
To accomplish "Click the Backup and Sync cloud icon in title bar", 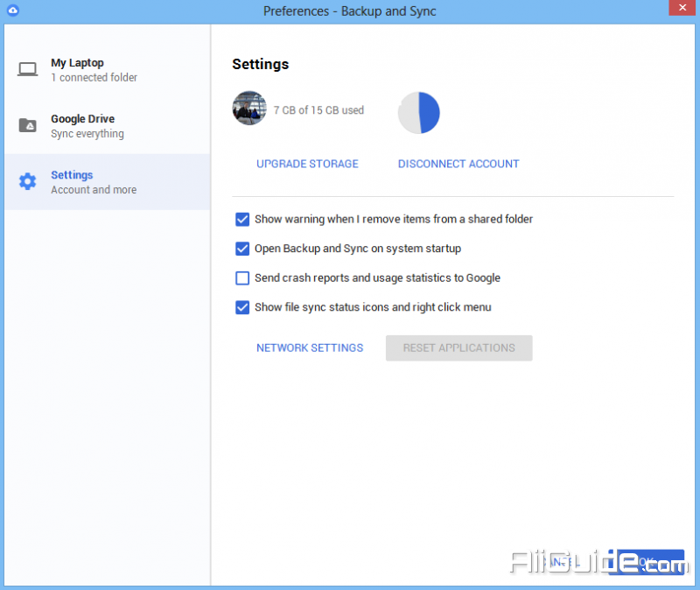I will click(13, 11).
